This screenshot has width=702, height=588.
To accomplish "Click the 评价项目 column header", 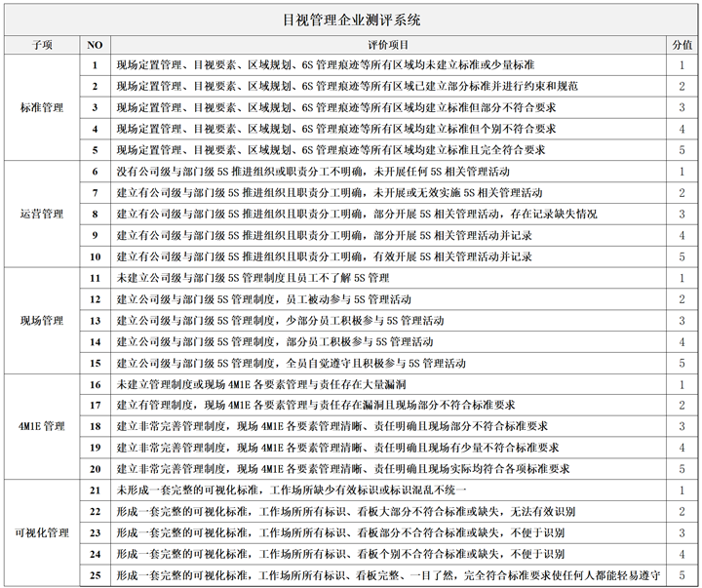I will pyautogui.click(x=388, y=45).
